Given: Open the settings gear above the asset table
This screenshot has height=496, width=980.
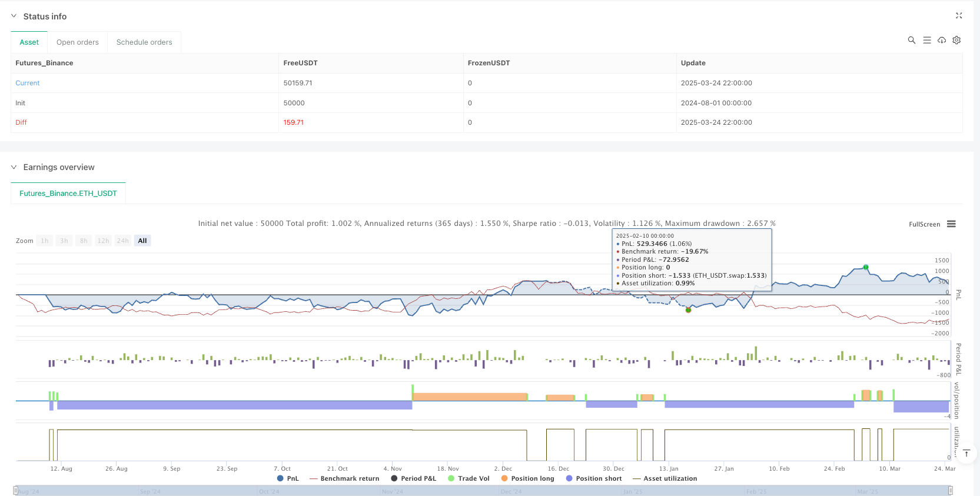Looking at the screenshot, I should (x=956, y=40).
